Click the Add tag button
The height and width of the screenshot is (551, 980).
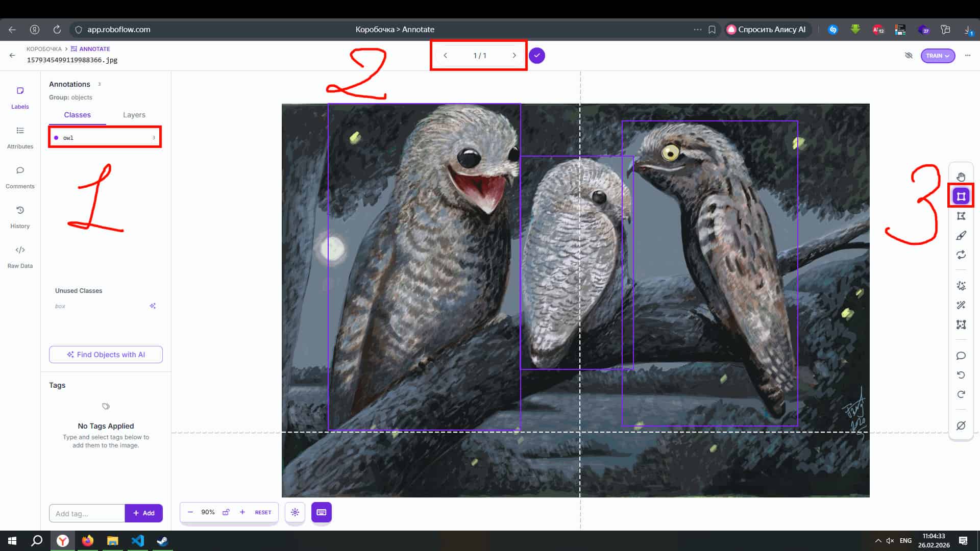coord(144,513)
